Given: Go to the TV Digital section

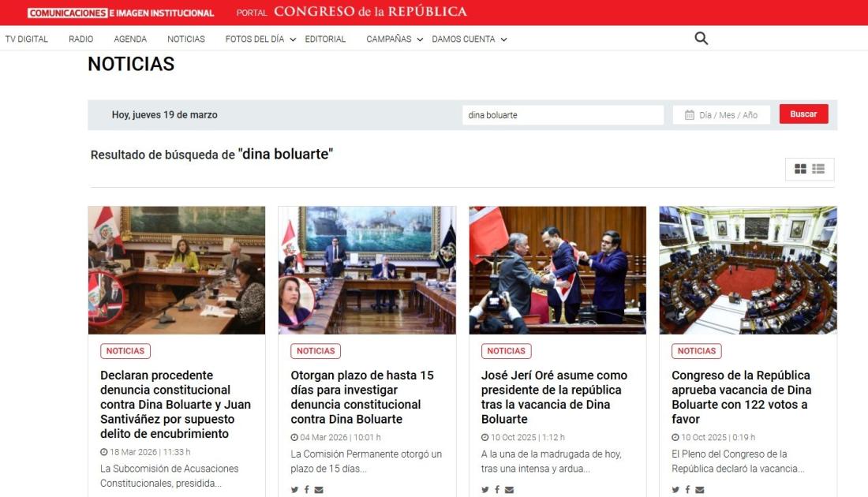Looking at the screenshot, I should point(27,39).
